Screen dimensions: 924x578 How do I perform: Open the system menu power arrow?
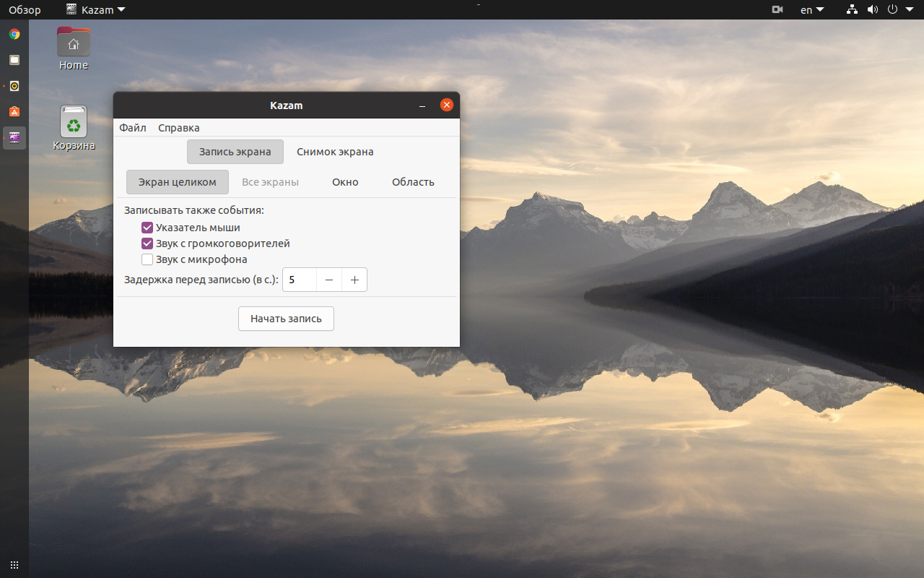[x=909, y=10]
